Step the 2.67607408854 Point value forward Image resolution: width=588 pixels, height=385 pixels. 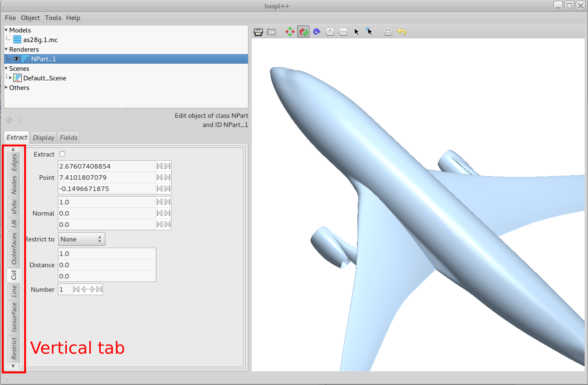tap(167, 166)
